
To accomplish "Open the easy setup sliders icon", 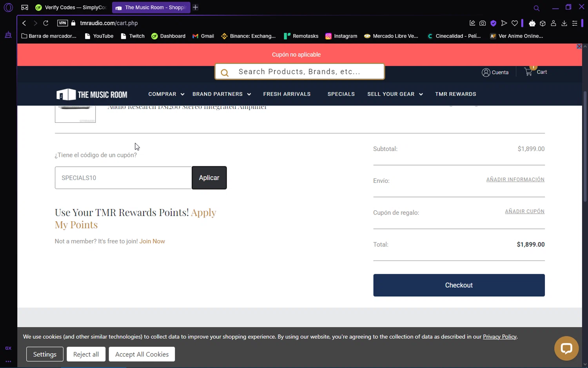I will coord(575,23).
